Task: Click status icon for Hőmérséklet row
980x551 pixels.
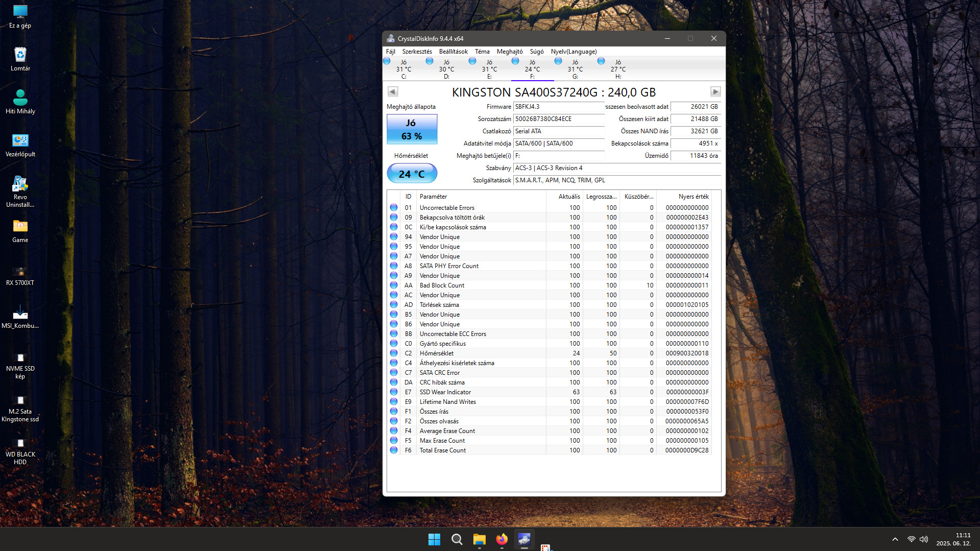Action: point(394,353)
